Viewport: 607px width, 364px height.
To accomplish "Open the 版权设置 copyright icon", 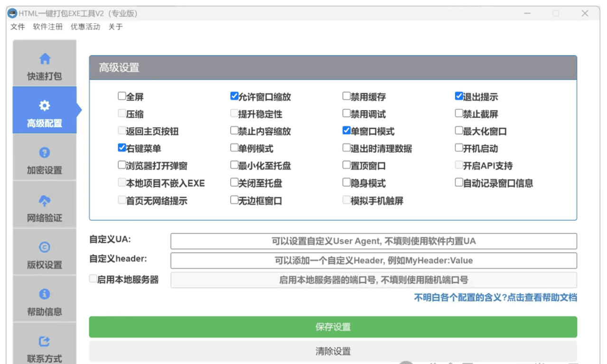I will (45, 247).
